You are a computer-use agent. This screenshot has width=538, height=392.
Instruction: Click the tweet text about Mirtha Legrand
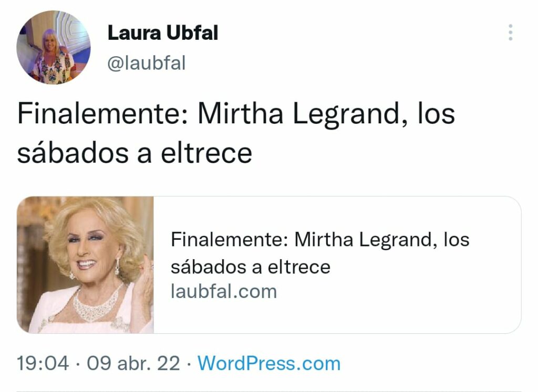point(236,133)
